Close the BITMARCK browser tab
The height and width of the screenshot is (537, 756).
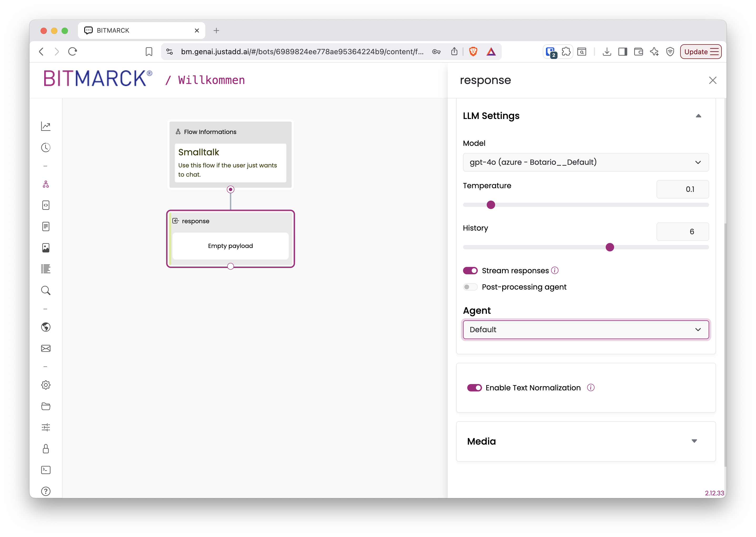197,31
